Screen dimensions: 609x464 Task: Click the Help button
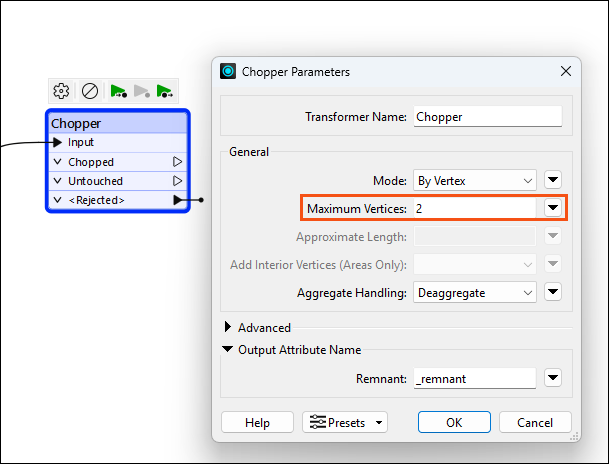point(257,422)
